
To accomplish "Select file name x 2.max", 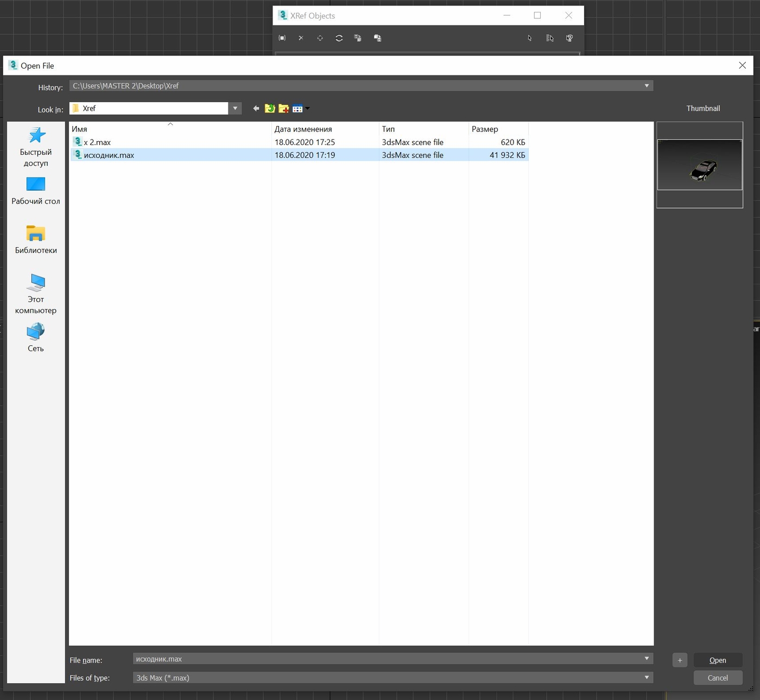I will [97, 142].
